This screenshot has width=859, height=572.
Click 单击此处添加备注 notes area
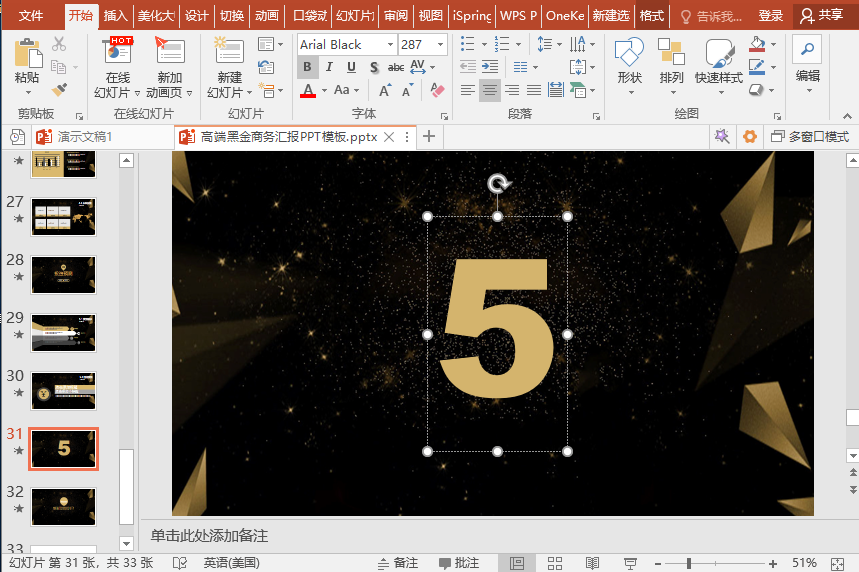209,535
